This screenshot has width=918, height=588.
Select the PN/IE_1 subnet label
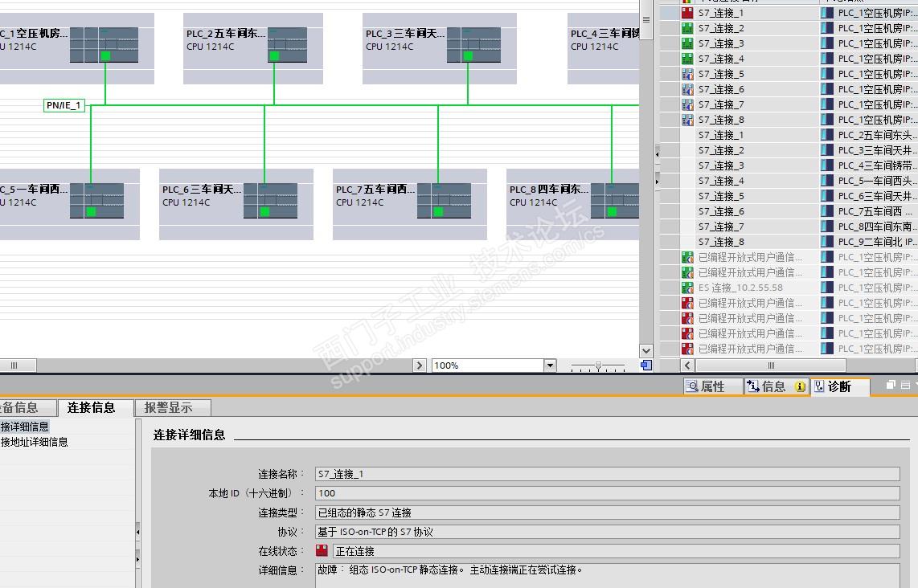pyautogui.click(x=64, y=105)
